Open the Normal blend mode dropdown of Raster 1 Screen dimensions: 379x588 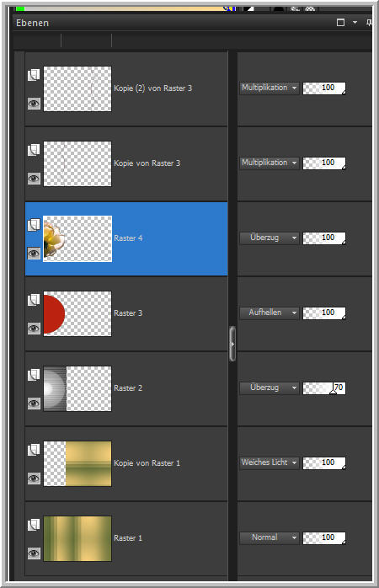pos(270,537)
